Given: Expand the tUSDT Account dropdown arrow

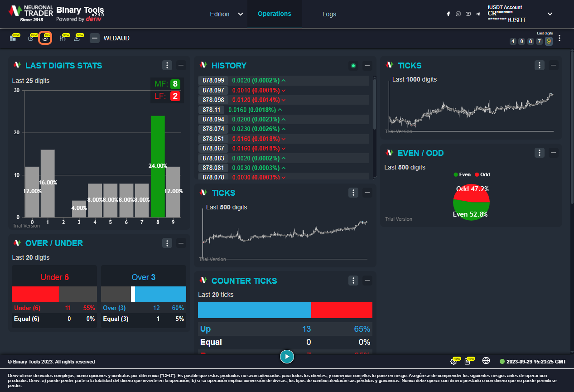Looking at the screenshot, I should coord(550,14).
